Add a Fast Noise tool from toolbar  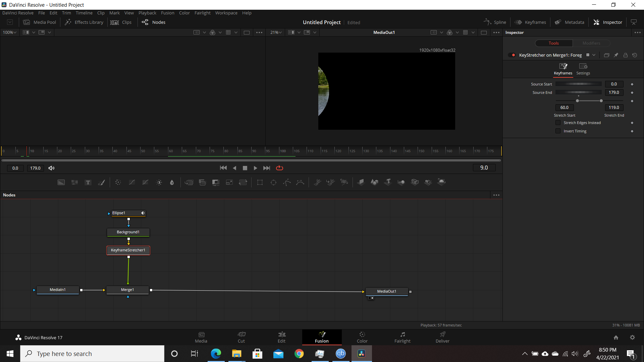(x=74, y=182)
